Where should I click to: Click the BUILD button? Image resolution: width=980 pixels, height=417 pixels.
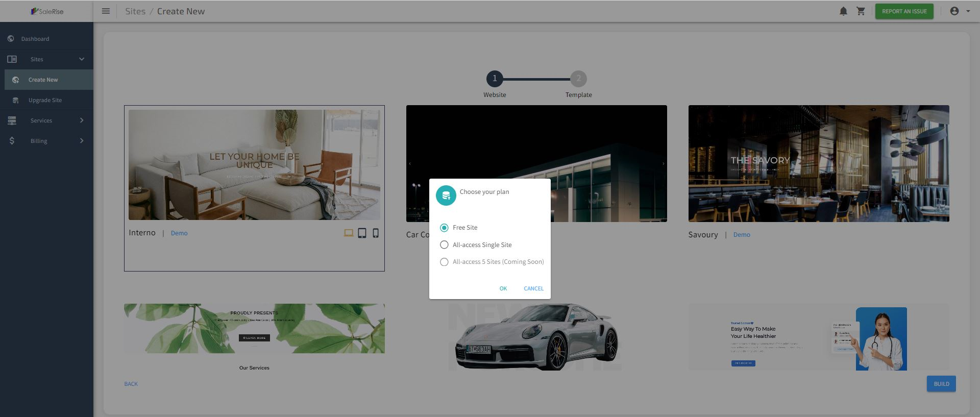coord(941,384)
